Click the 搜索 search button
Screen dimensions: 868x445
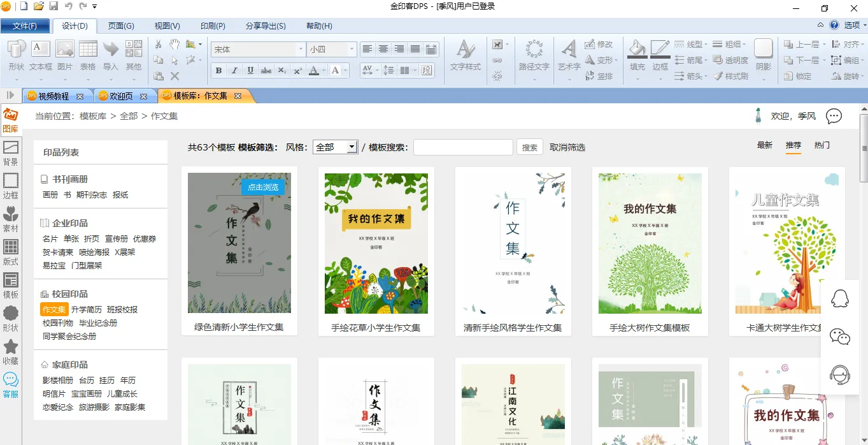click(x=530, y=147)
